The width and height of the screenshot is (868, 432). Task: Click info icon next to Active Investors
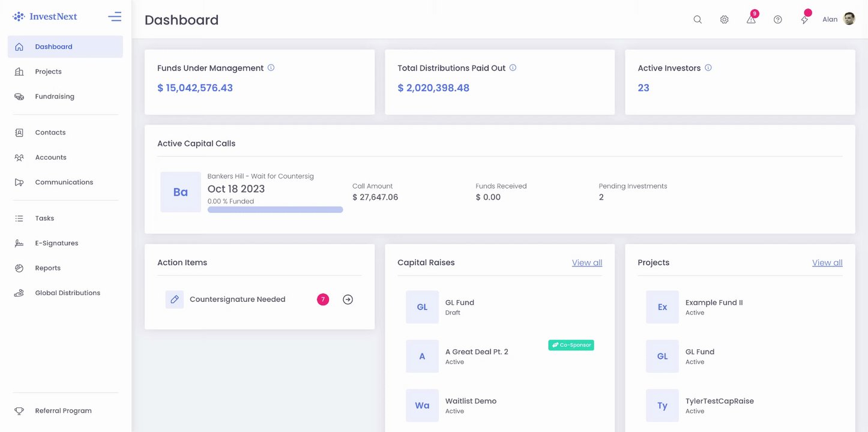click(708, 68)
